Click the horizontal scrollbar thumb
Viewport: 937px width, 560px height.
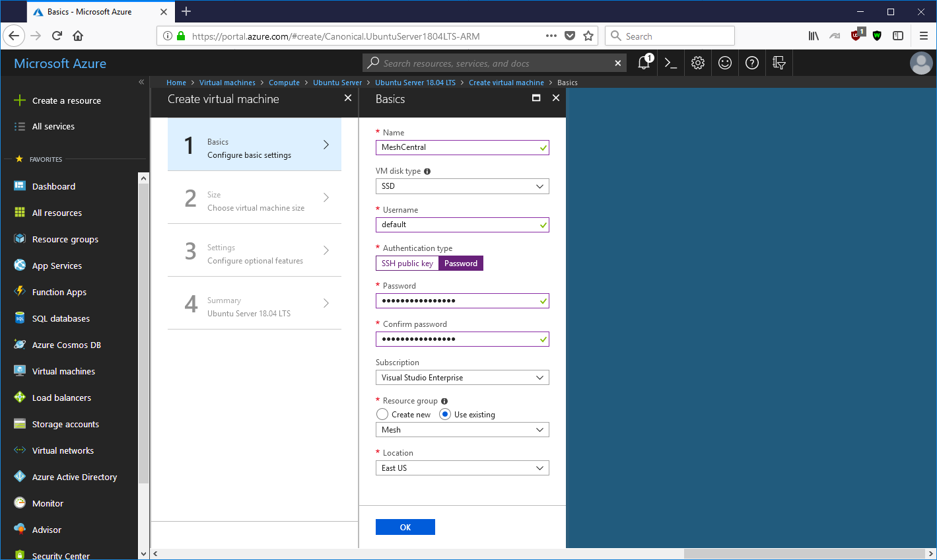[x=804, y=553]
